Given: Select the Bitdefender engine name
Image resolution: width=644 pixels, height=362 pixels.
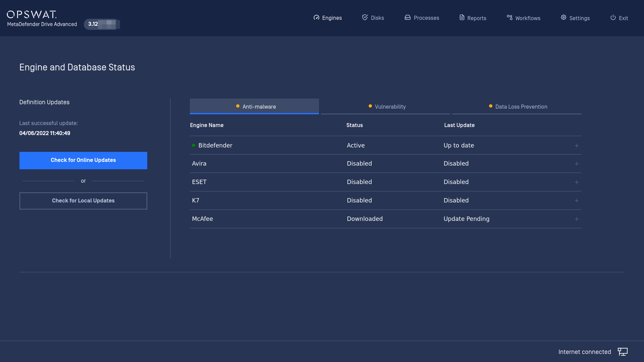Looking at the screenshot, I should point(215,145).
